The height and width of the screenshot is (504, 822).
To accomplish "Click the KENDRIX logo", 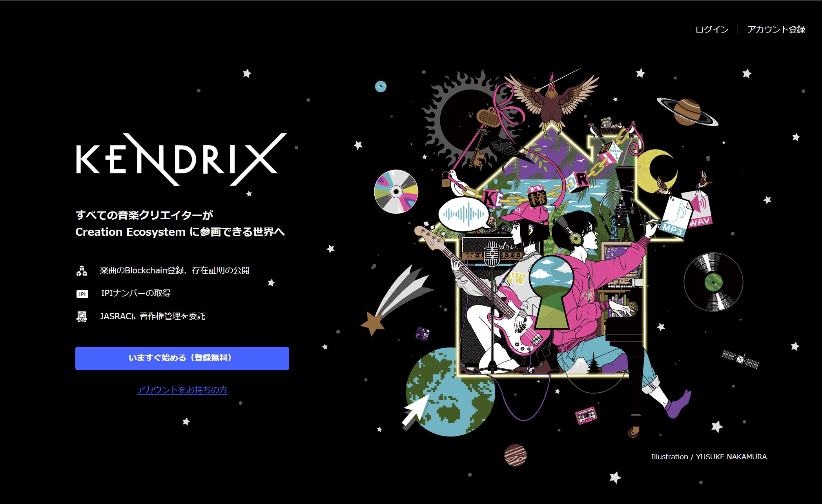I will (x=181, y=159).
